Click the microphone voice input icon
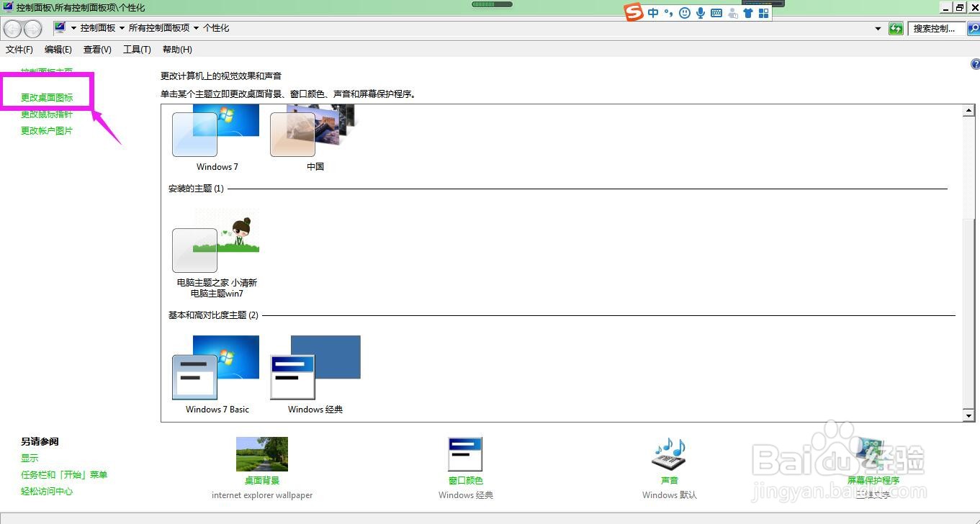980x524 pixels. tap(700, 13)
